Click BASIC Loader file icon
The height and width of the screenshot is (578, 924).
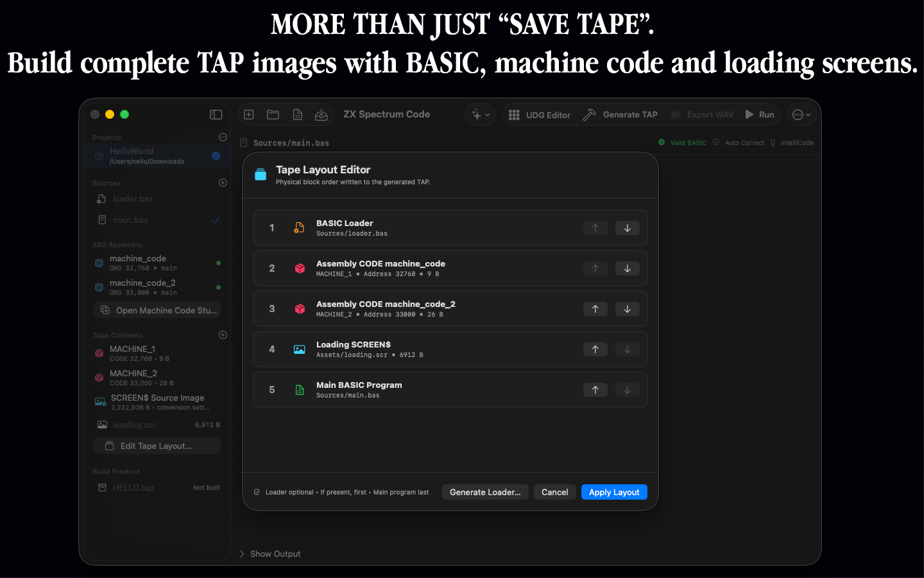(x=299, y=228)
